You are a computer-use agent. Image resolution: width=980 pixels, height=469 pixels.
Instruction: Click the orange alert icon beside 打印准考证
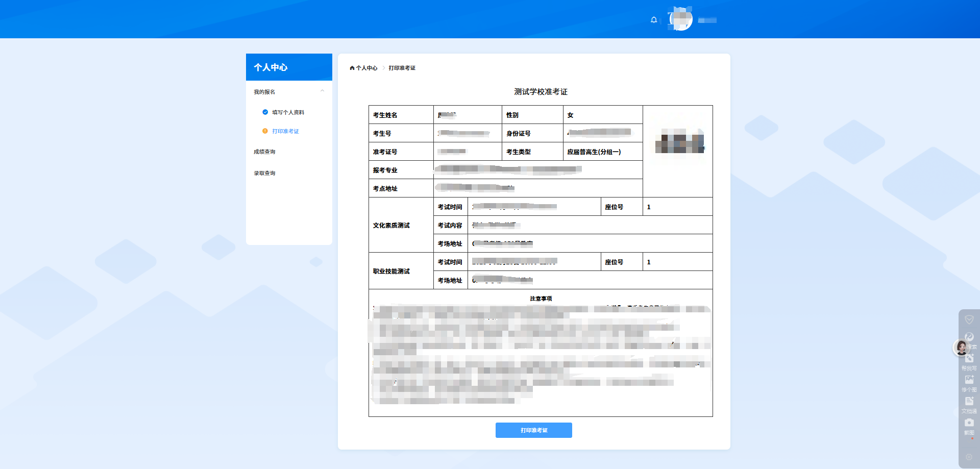265,131
